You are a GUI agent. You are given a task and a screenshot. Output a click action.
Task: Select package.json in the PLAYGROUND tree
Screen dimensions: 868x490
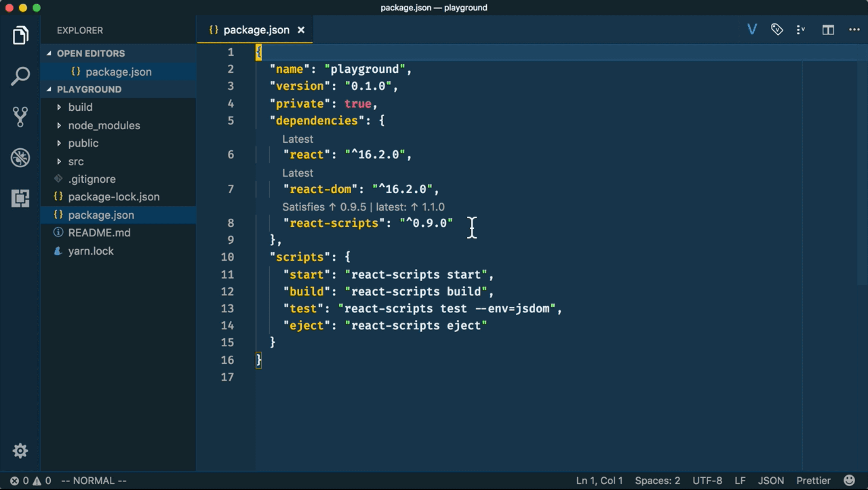click(118, 215)
